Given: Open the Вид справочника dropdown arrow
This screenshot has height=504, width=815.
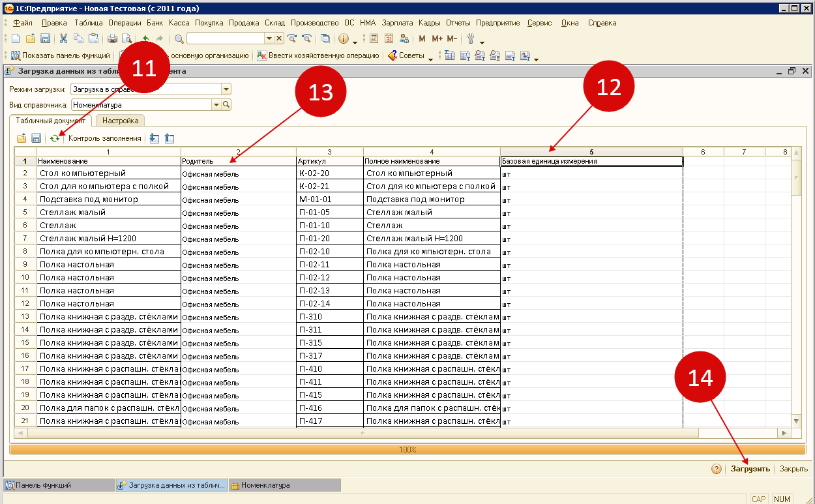Looking at the screenshot, I should point(216,104).
